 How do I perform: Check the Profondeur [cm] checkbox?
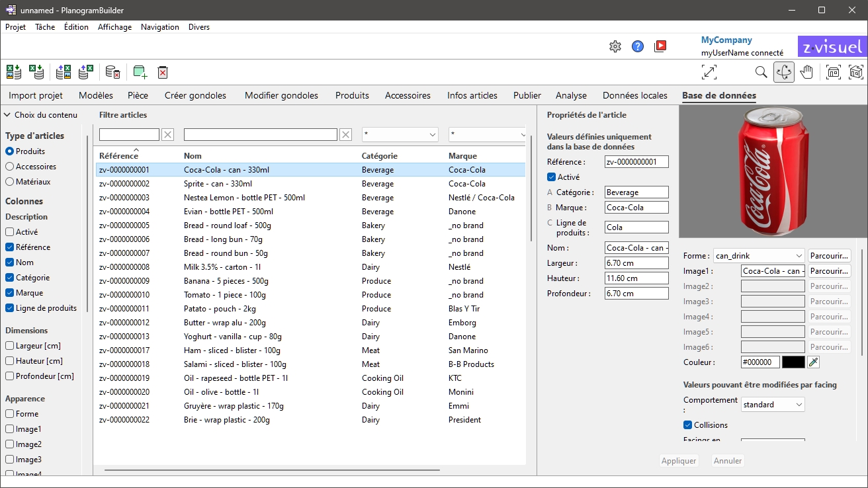9,376
